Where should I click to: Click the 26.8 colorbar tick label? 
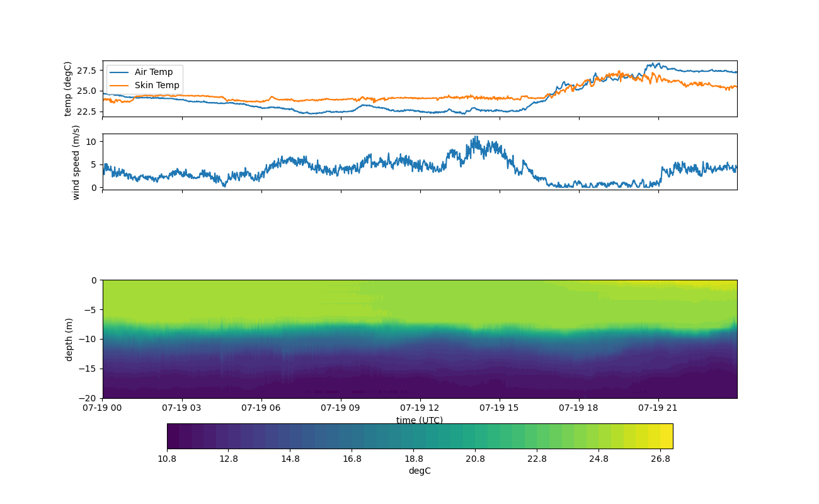(660, 459)
